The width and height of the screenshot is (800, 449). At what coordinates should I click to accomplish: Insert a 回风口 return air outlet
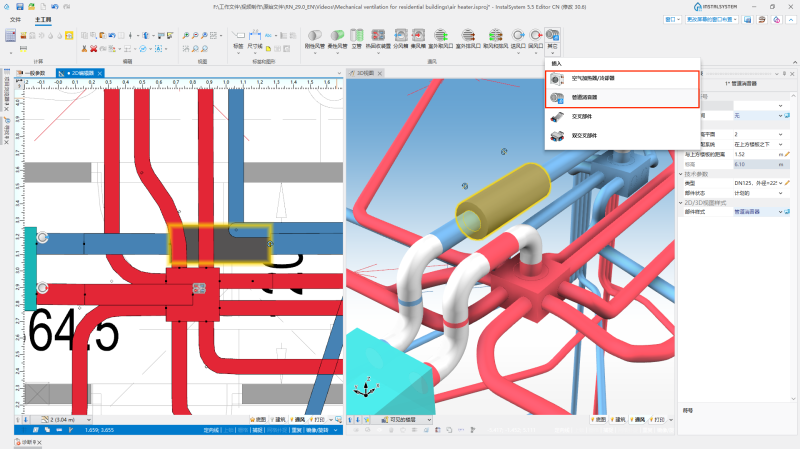[535, 39]
